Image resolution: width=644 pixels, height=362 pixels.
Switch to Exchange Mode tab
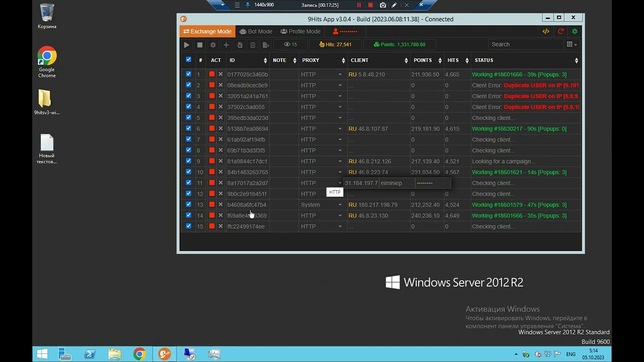click(x=207, y=31)
